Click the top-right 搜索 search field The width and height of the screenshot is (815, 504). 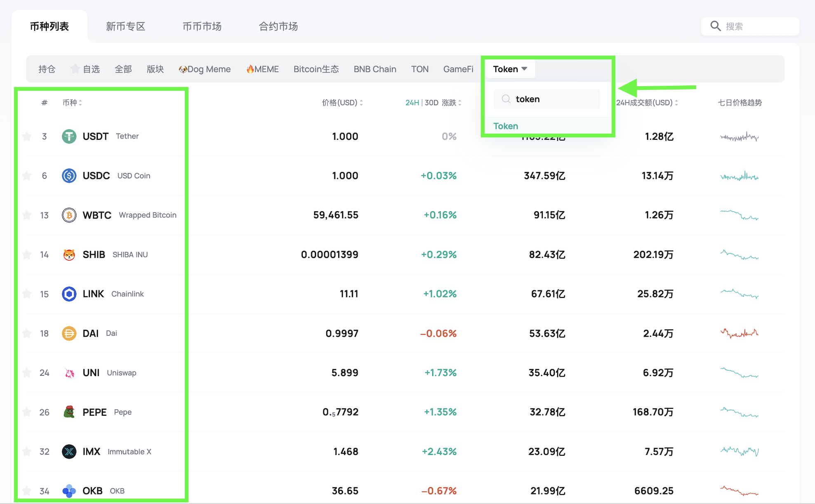(750, 26)
